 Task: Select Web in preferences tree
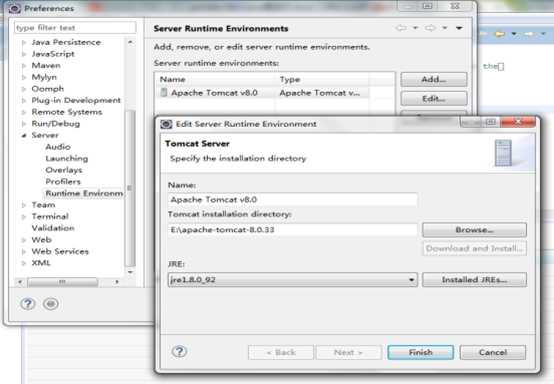(42, 240)
